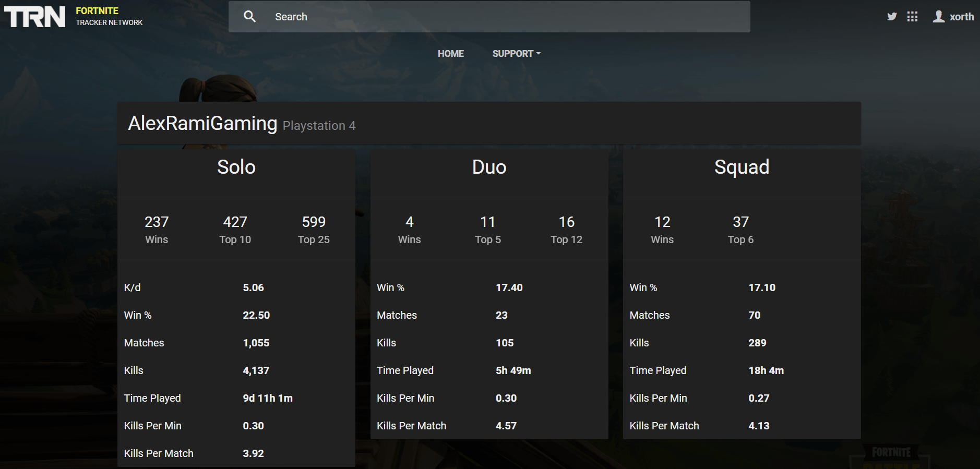980x469 pixels.
Task: Select the Squad Top 6 value 37
Action: click(741, 222)
